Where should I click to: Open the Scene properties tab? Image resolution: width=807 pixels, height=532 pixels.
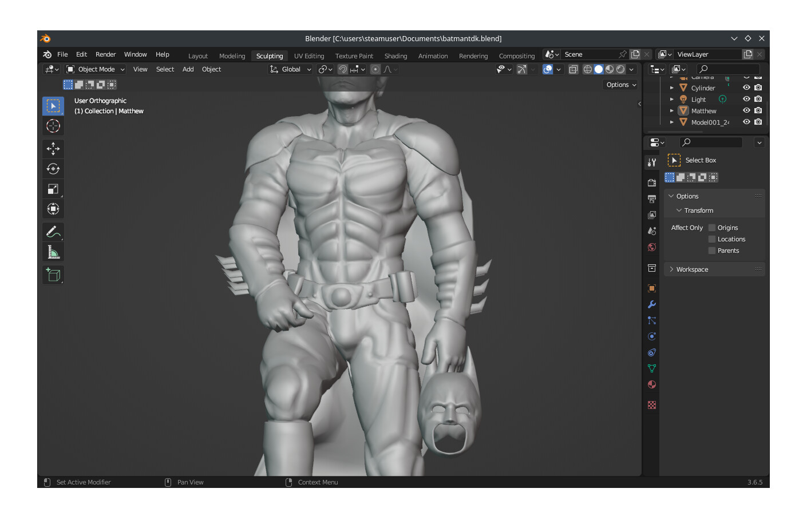(652, 231)
